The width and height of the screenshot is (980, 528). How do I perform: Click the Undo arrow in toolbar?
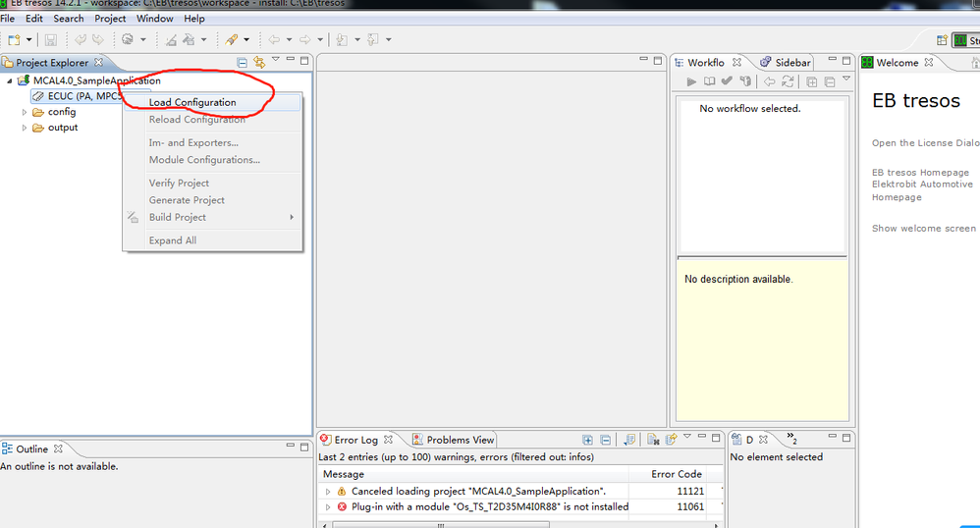80,40
